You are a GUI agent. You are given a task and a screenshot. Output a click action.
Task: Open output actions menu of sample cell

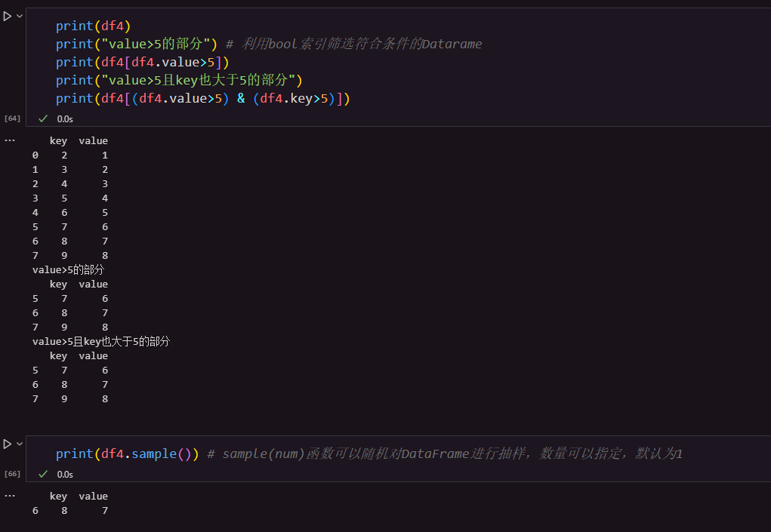point(10,496)
